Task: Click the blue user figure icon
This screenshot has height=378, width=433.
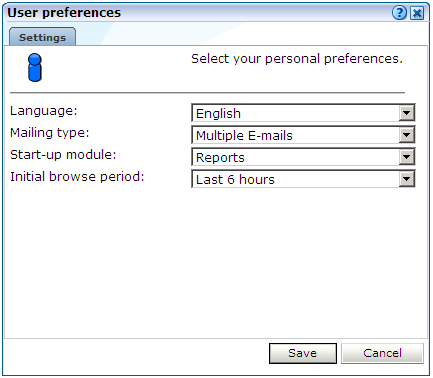Action: [35, 68]
